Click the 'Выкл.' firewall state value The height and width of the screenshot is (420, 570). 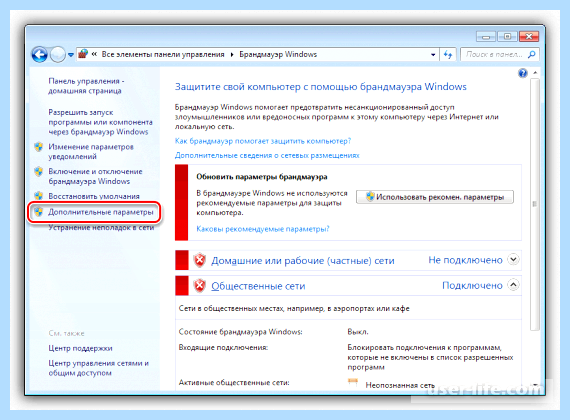point(358,332)
